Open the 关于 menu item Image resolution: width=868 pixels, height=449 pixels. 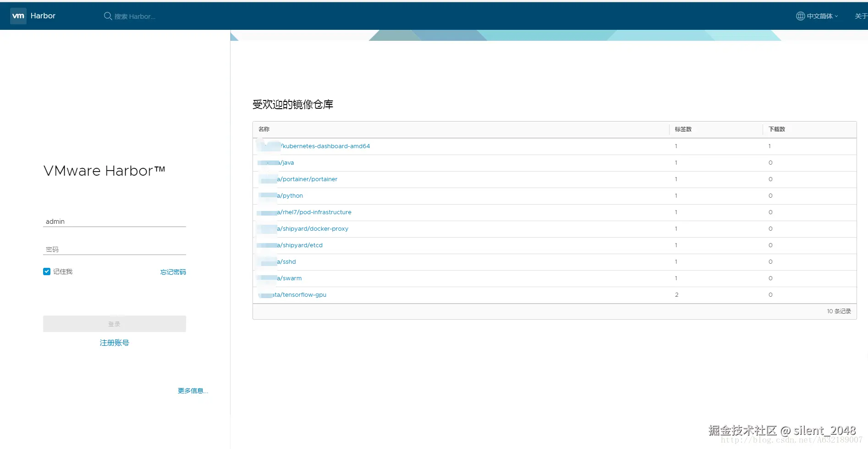tap(861, 16)
